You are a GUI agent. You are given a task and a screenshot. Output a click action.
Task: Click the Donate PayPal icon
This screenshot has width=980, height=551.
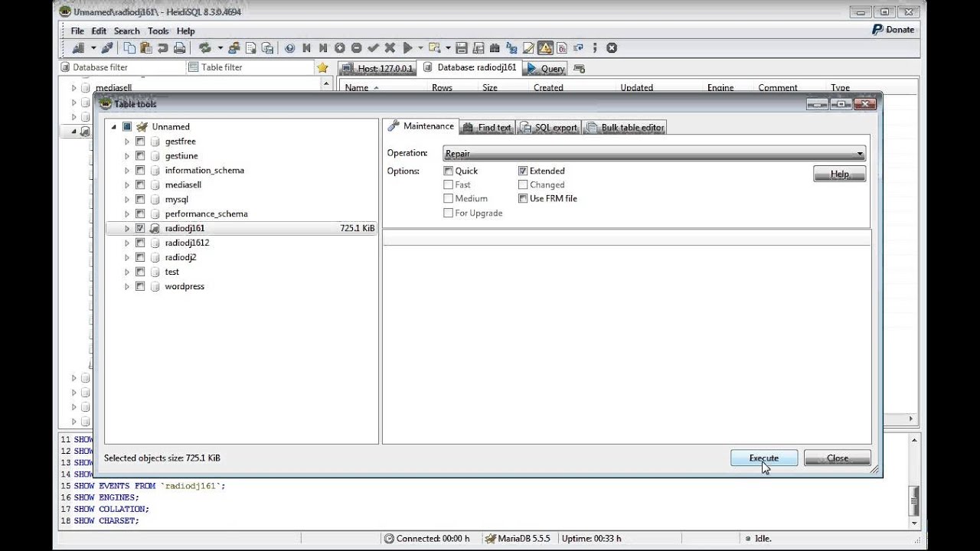pyautogui.click(x=878, y=30)
